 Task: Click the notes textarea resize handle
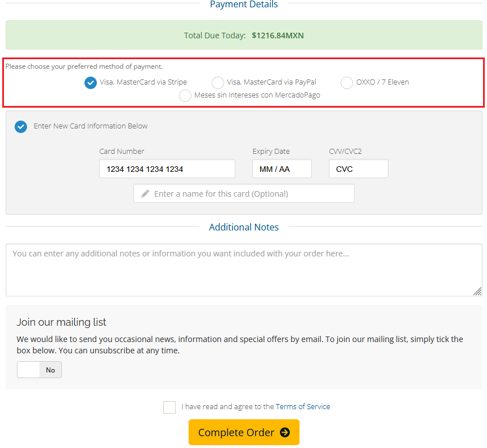(x=477, y=291)
